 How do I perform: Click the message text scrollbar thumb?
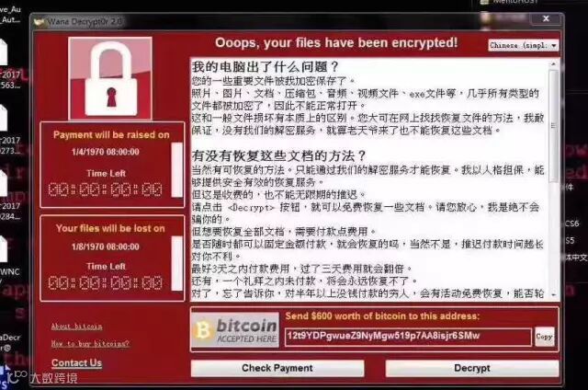click(x=554, y=126)
